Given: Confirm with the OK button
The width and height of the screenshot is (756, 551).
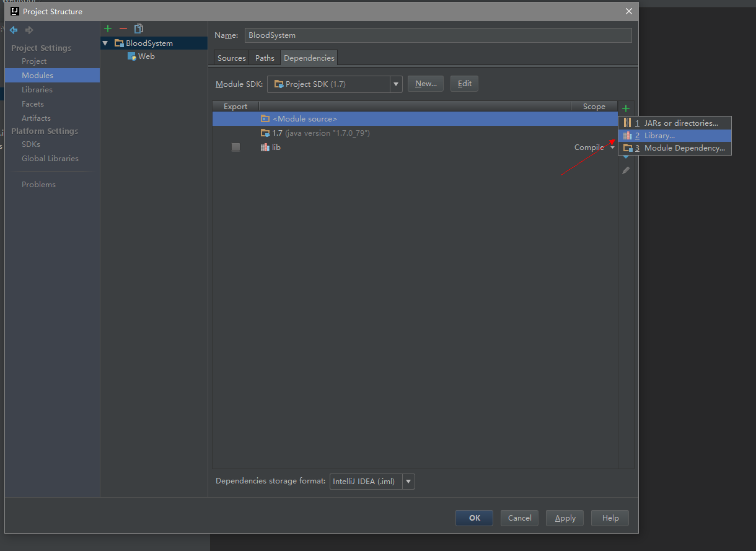Looking at the screenshot, I should [x=475, y=518].
